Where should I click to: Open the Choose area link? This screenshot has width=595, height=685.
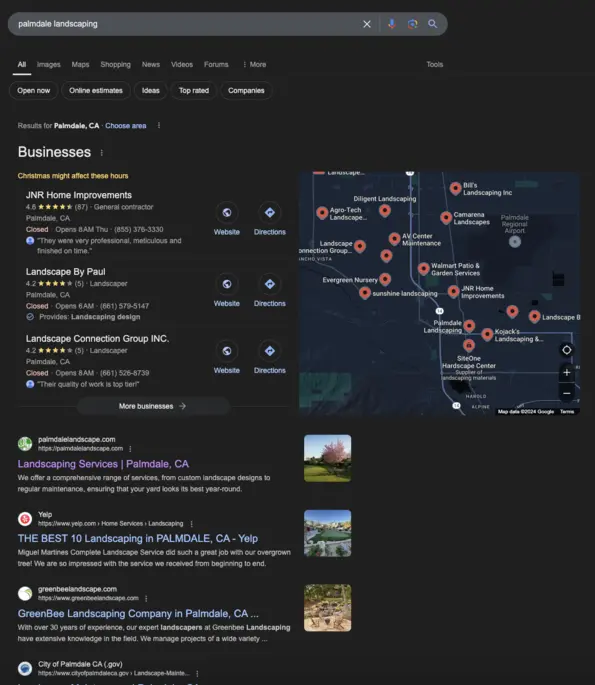tap(125, 126)
